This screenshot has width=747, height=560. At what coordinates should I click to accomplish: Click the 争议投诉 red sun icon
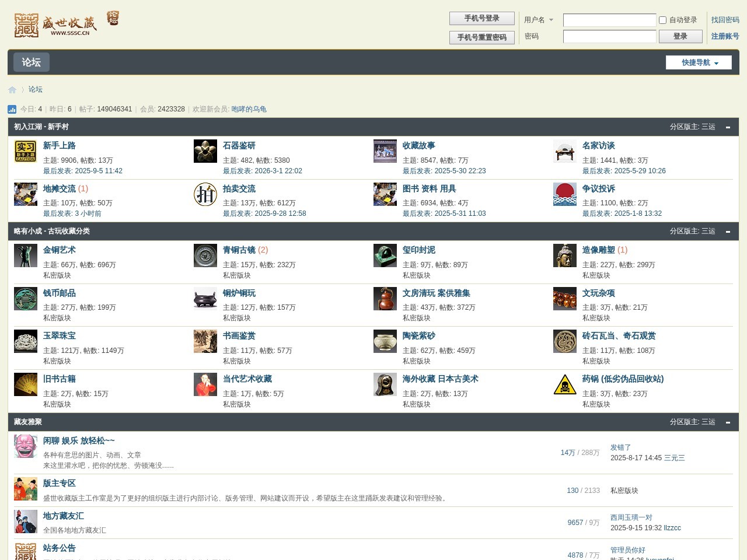pyautogui.click(x=564, y=194)
